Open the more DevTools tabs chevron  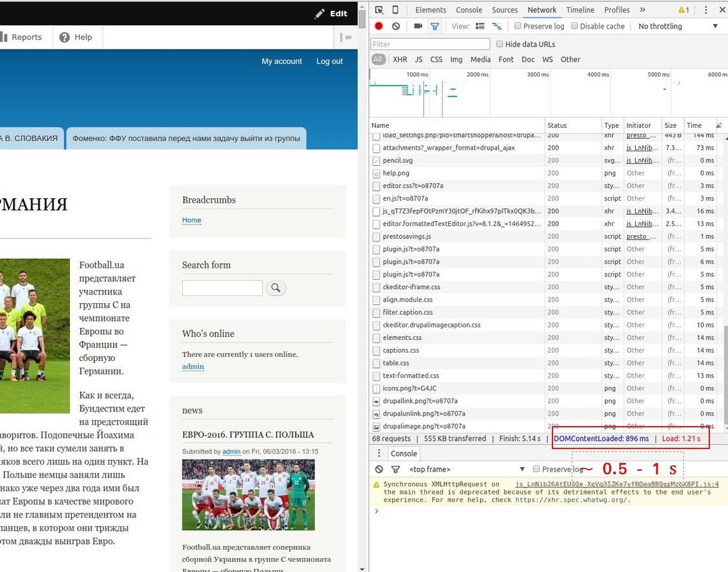tap(642, 10)
